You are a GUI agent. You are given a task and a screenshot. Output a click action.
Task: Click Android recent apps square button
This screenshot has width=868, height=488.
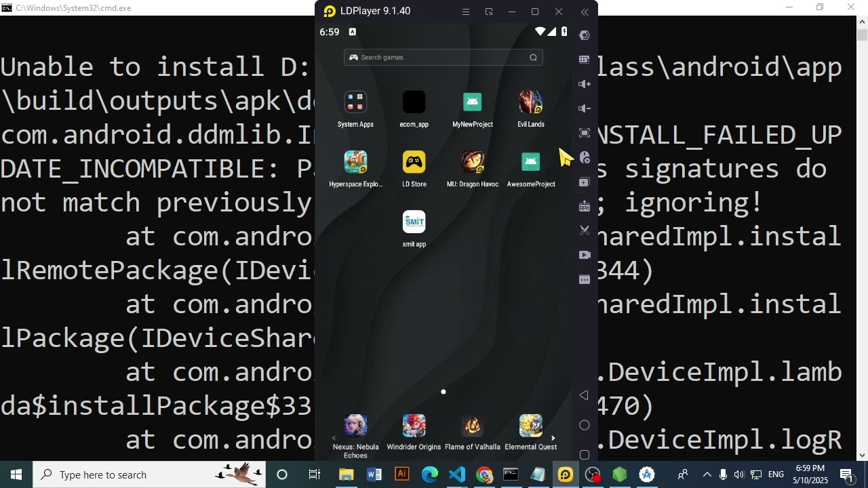pos(585,455)
